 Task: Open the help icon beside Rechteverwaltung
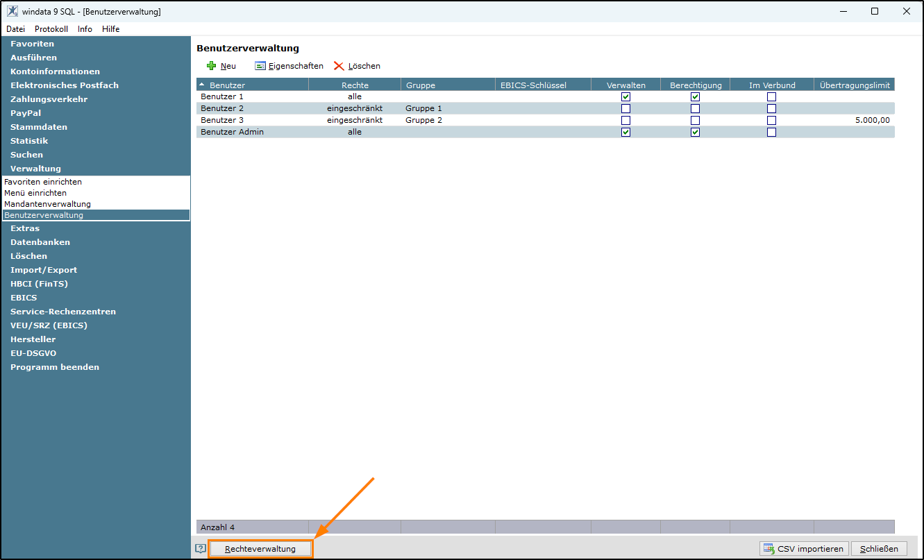click(x=201, y=548)
